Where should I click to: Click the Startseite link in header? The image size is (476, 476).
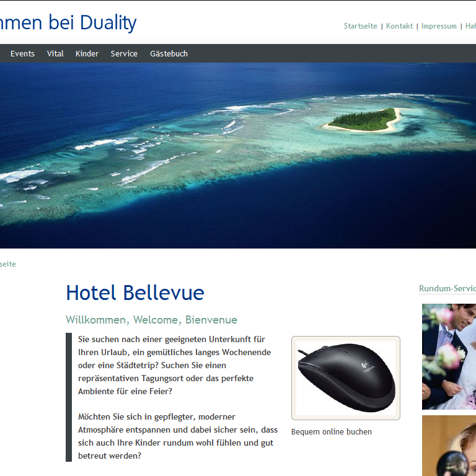pos(360,26)
